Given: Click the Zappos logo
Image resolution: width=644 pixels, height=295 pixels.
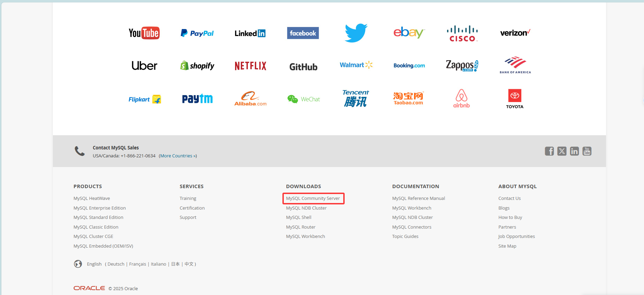Looking at the screenshot, I should pyautogui.click(x=462, y=65).
